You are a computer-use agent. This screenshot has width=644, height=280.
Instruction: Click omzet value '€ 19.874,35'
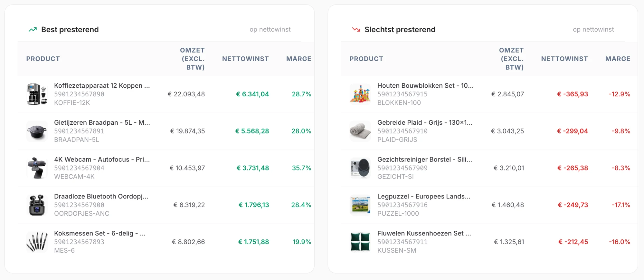(x=187, y=131)
